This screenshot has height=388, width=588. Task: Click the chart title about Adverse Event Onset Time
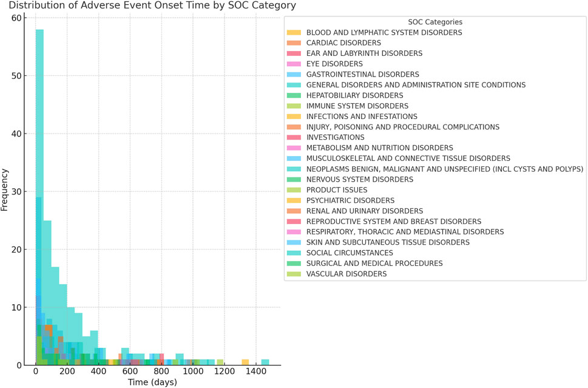[152, 5]
